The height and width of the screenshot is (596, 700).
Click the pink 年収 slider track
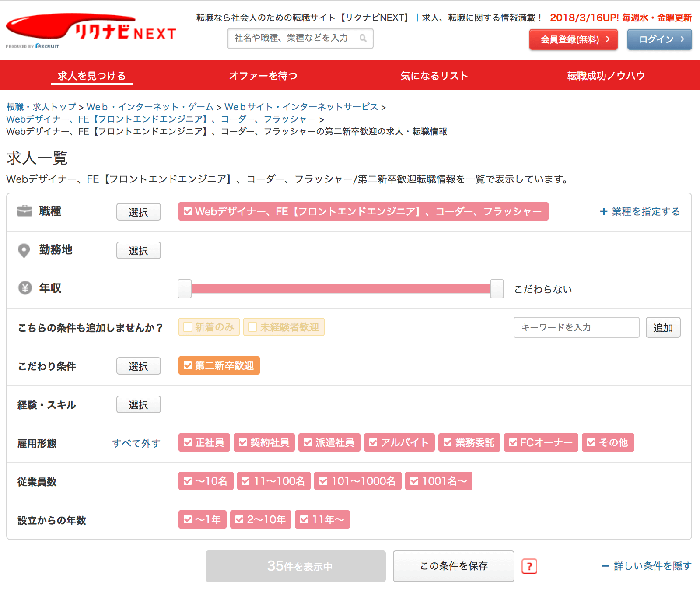point(341,289)
